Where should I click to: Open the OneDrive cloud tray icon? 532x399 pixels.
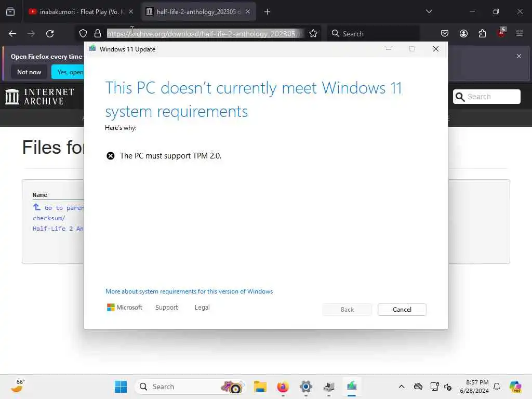pos(418,387)
